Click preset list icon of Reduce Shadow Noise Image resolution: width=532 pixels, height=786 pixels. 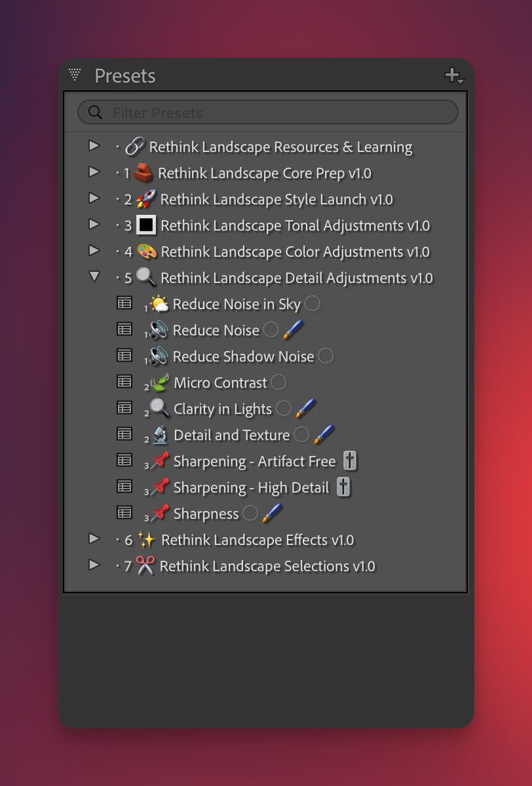pos(124,355)
